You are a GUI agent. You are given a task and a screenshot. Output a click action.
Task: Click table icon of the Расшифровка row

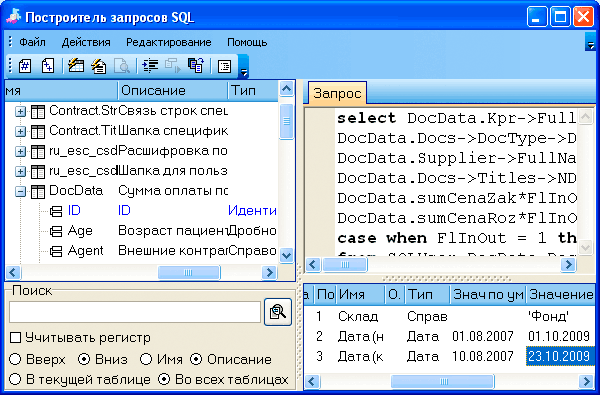38,151
